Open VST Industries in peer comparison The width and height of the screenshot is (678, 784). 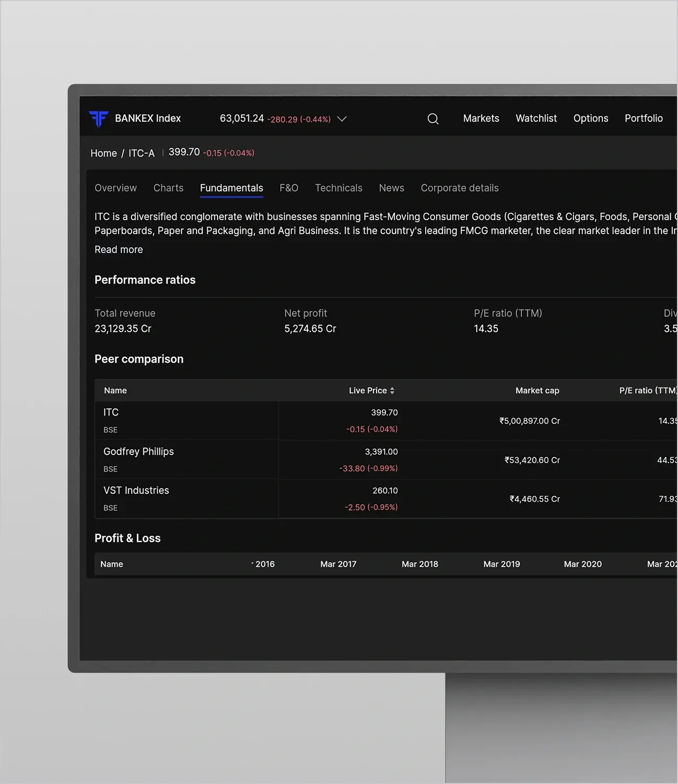click(x=136, y=491)
